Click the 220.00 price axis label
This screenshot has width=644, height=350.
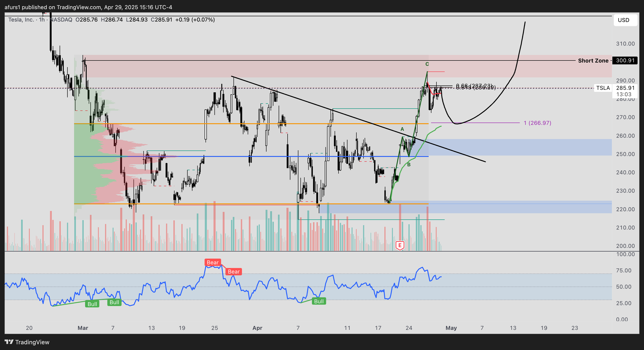coord(625,209)
